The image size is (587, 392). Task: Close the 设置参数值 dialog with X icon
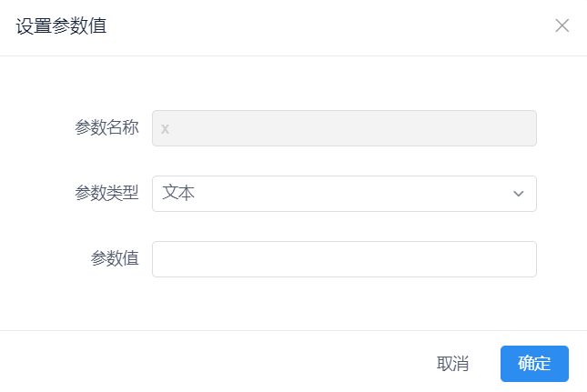562,25
